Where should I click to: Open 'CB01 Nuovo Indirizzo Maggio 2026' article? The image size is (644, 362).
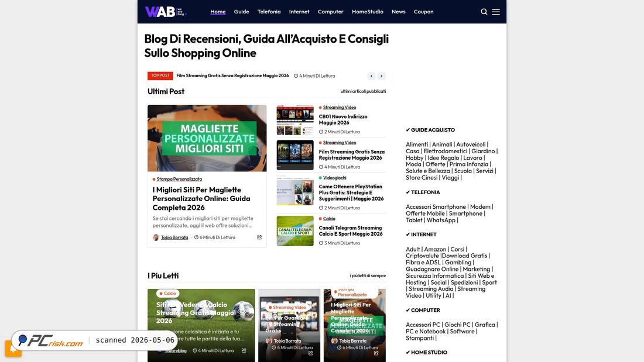(x=343, y=119)
